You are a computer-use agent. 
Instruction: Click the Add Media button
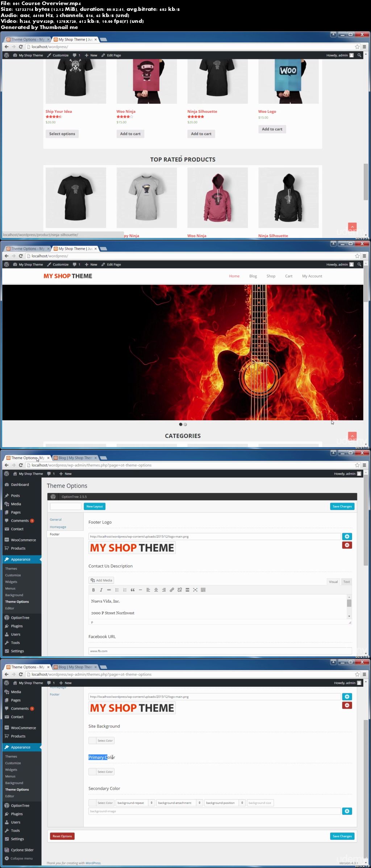coord(101,580)
